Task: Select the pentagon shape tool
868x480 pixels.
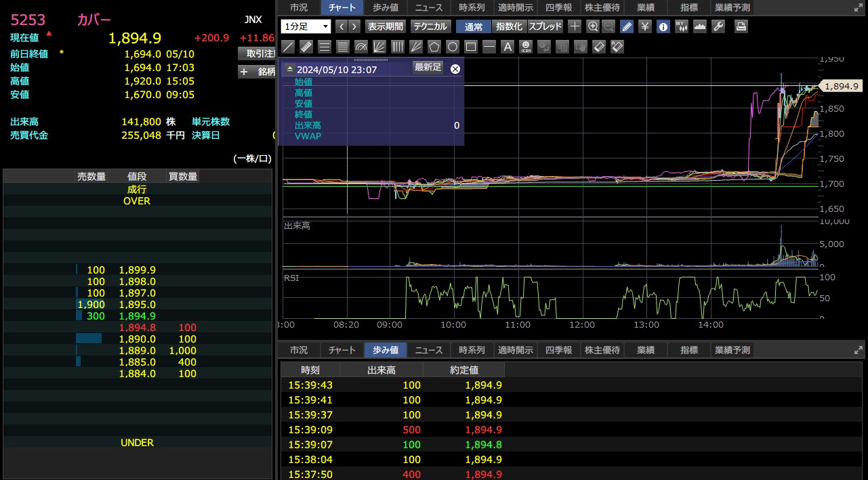Action: pos(434,47)
